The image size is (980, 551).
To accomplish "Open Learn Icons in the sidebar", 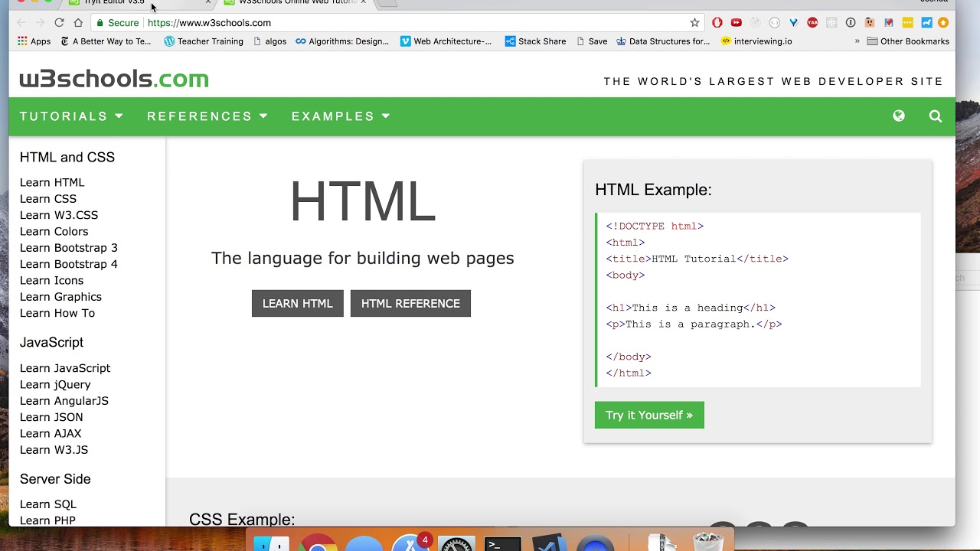I will (51, 280).
